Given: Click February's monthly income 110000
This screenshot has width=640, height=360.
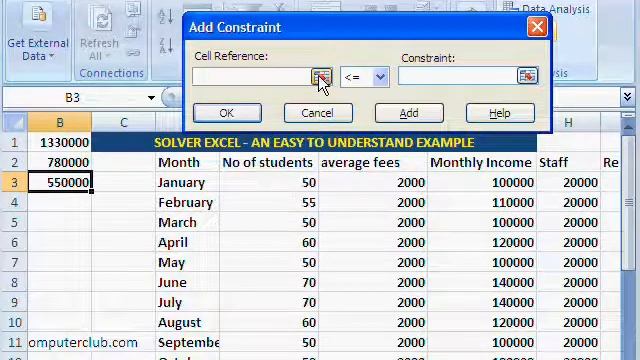Looking at the screenshot, I should click(482, 202).
